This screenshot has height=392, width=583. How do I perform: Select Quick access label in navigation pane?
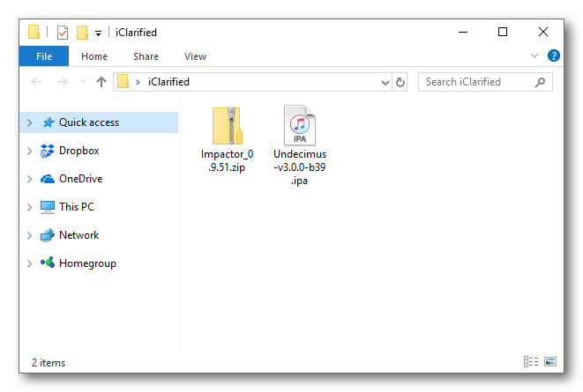point(89,122)
